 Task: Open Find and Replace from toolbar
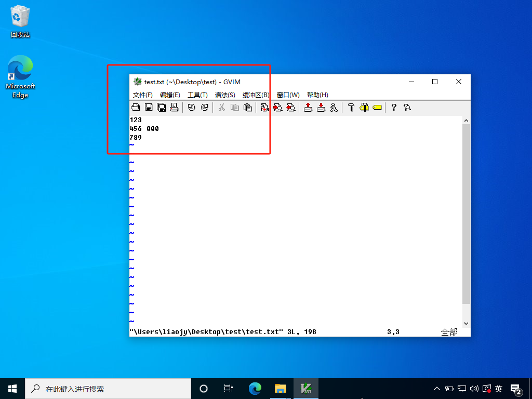tap(265, 108)
